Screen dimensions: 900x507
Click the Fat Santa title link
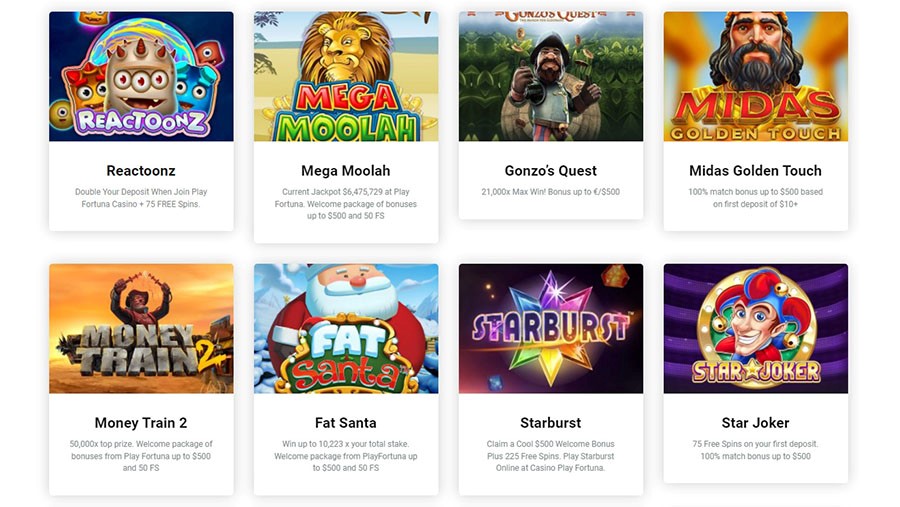pyautogui.click(x=346, y=423)
